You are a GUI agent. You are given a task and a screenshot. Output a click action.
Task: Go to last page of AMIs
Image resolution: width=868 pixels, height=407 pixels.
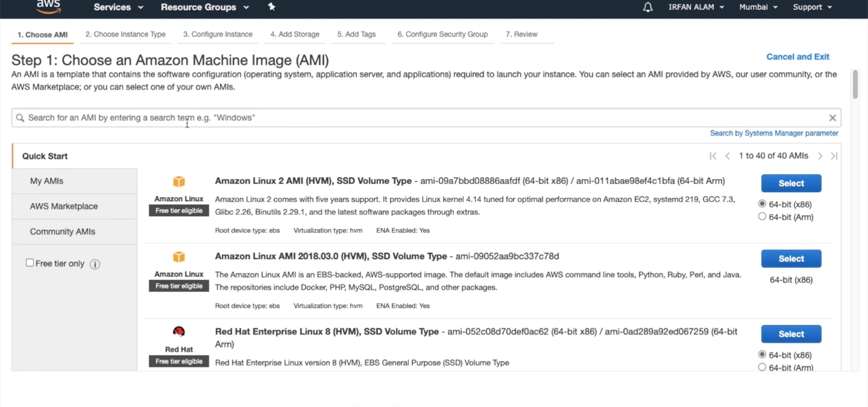click(834, 156)
